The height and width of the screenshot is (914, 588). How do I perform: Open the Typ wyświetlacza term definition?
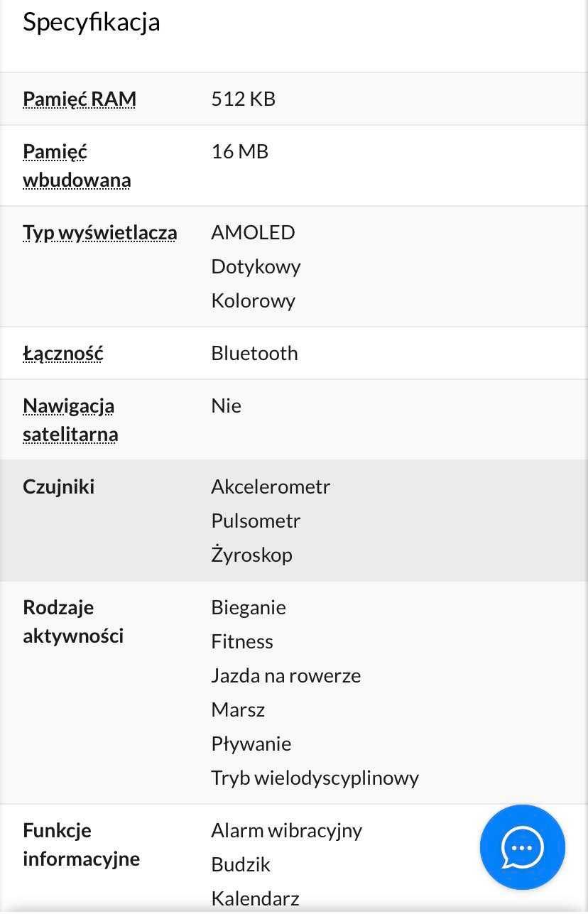[x=100, y=232]
